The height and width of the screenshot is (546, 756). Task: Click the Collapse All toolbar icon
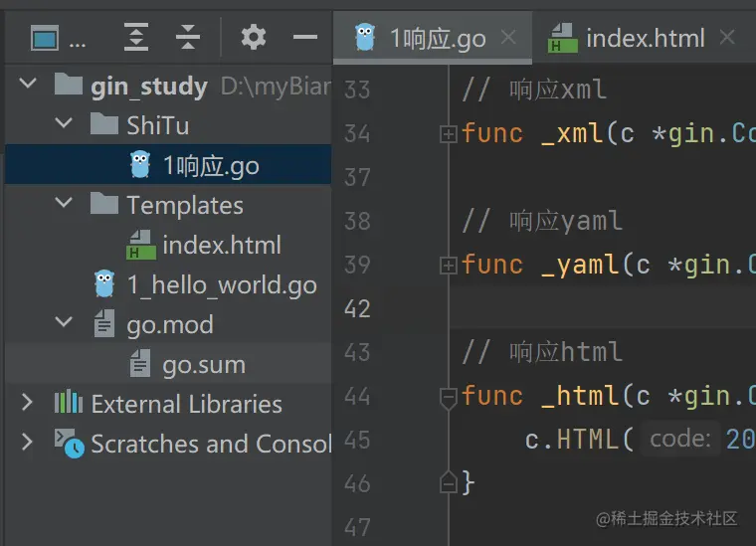(188, 38)
